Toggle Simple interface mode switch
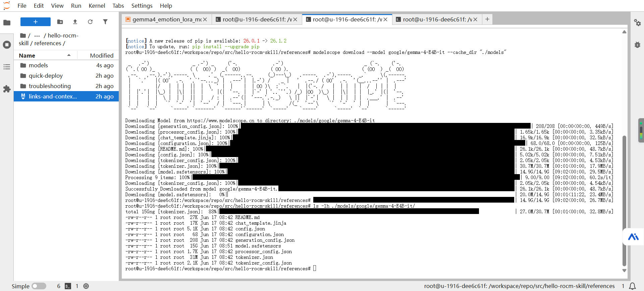 tap(39, 286)
